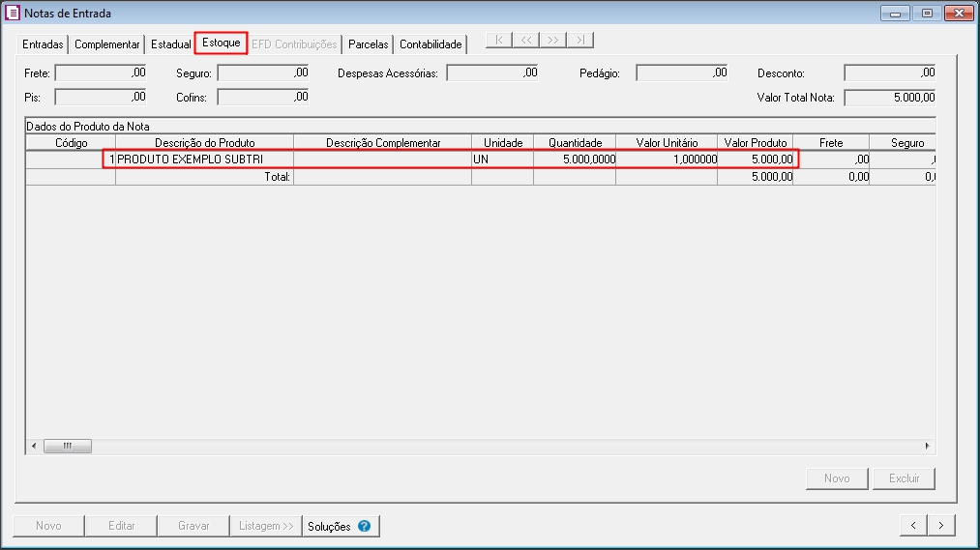Switch to the Entradas tab
980x550 pixels.
coord(43,44)
